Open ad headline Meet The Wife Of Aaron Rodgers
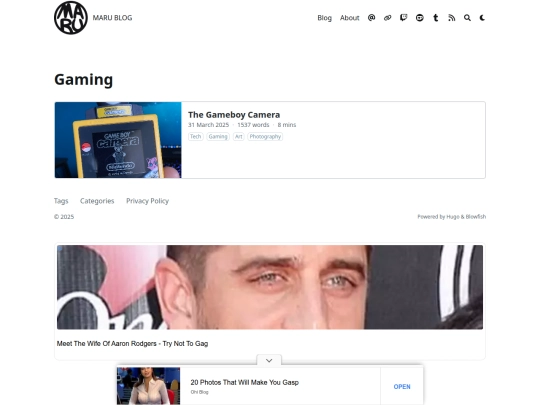 pyautogui.click(x=132, y=344)
